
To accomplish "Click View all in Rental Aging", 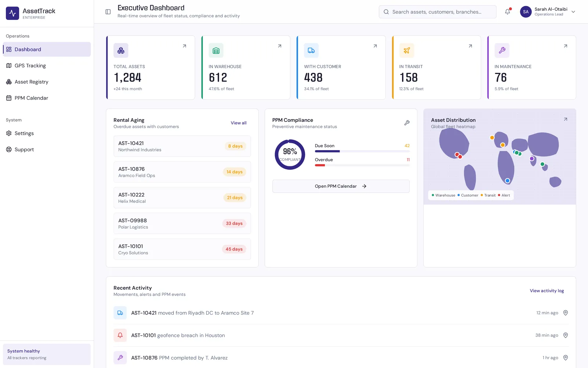I will [x=239, y=123].
